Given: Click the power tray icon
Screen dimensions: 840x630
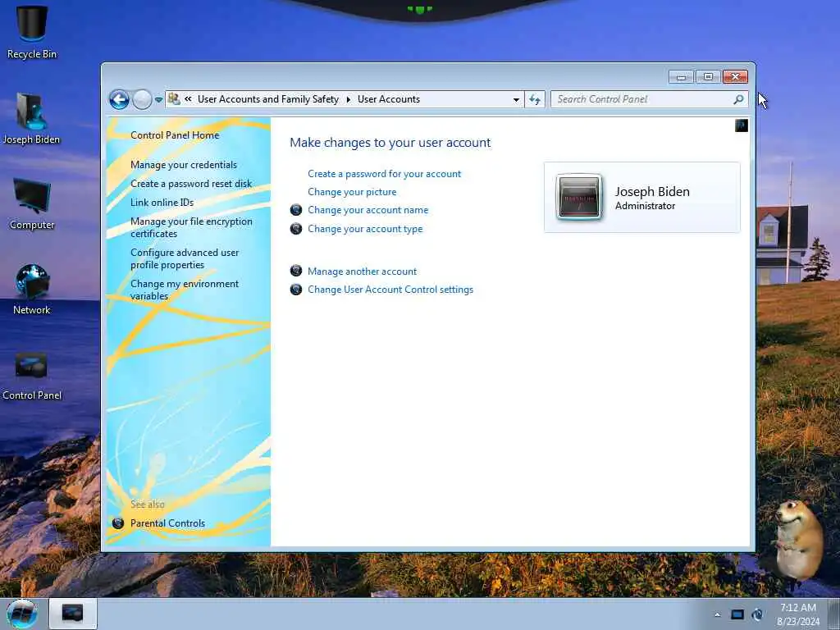Looking at the screenshot, I should 757,614.
